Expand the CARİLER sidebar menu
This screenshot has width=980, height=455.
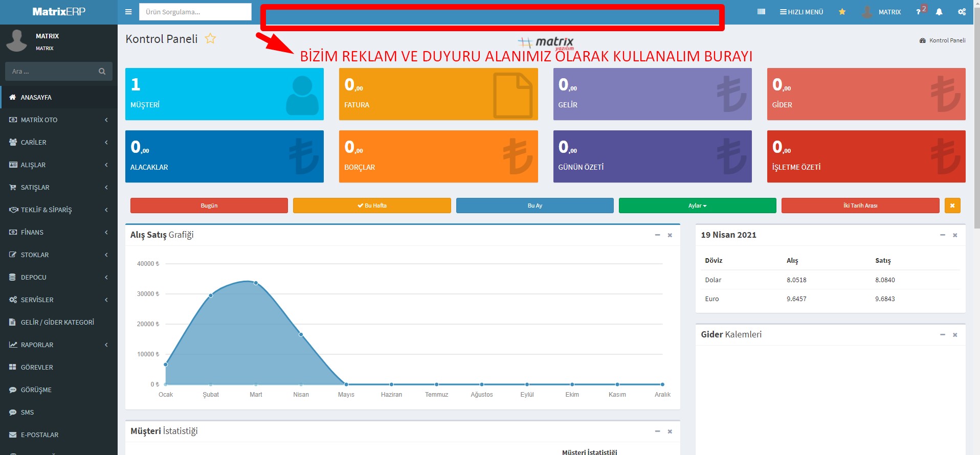click(59, 142)
